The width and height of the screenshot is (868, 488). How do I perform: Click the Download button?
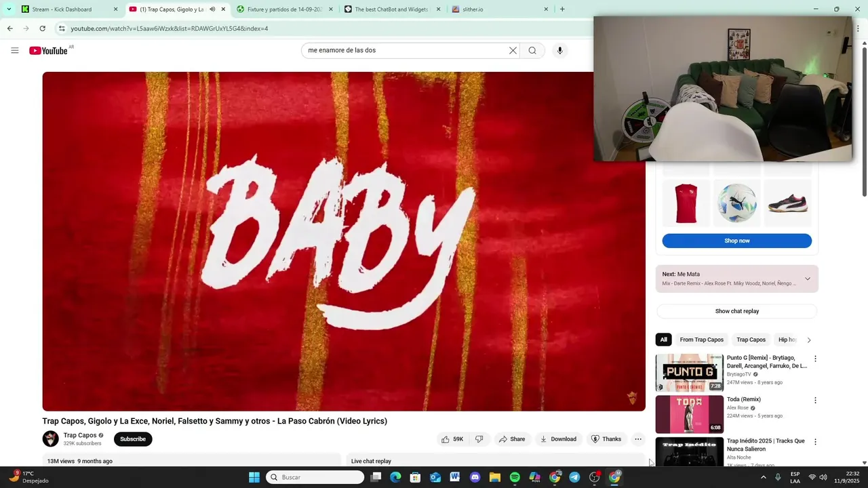coord(558,439)
